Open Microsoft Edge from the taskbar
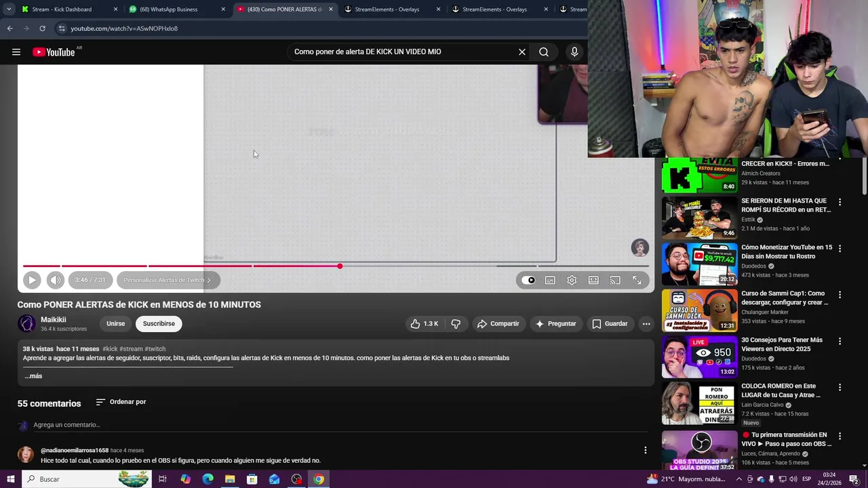This screenshot has height=488, width=868. point(208,479)
